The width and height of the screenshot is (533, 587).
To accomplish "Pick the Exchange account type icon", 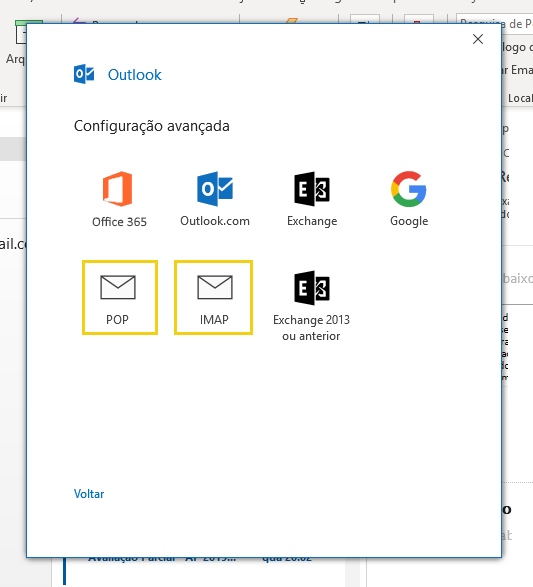I will (x=312, y=189).
